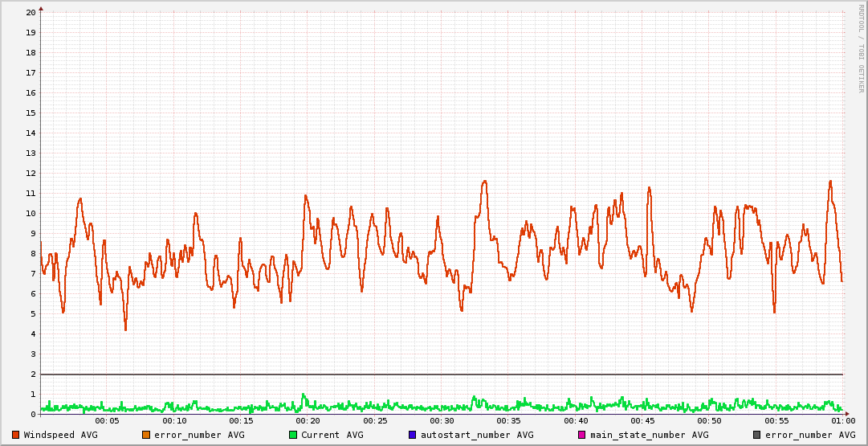Click the magenta main_state_number legend swatch
This screenshot has height=446, width=868.
tap(582, 435)
